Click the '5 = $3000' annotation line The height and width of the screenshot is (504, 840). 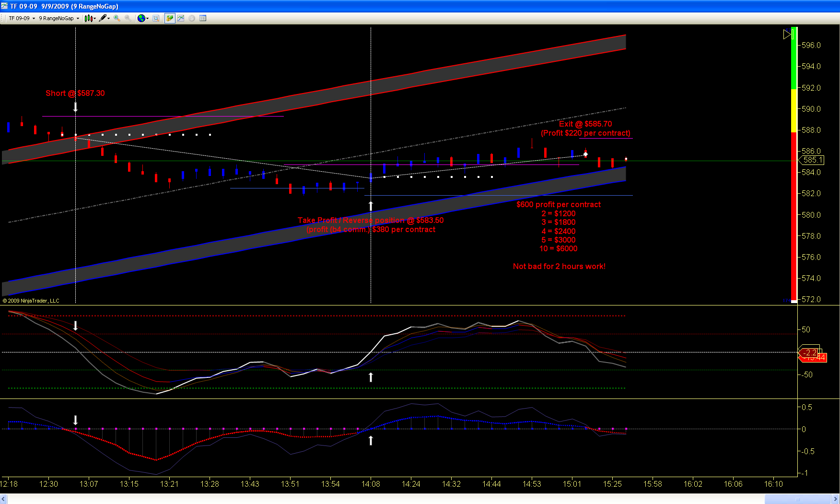pos(559,240)
